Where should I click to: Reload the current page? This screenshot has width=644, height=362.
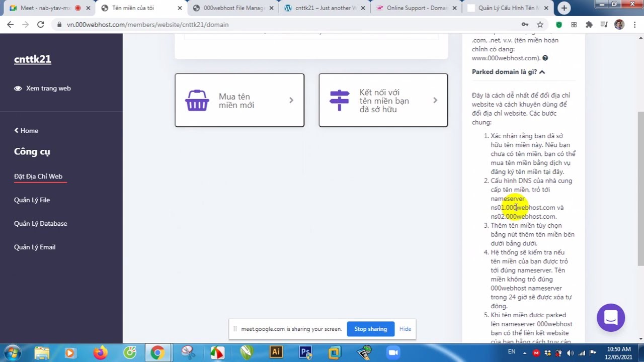41,24
